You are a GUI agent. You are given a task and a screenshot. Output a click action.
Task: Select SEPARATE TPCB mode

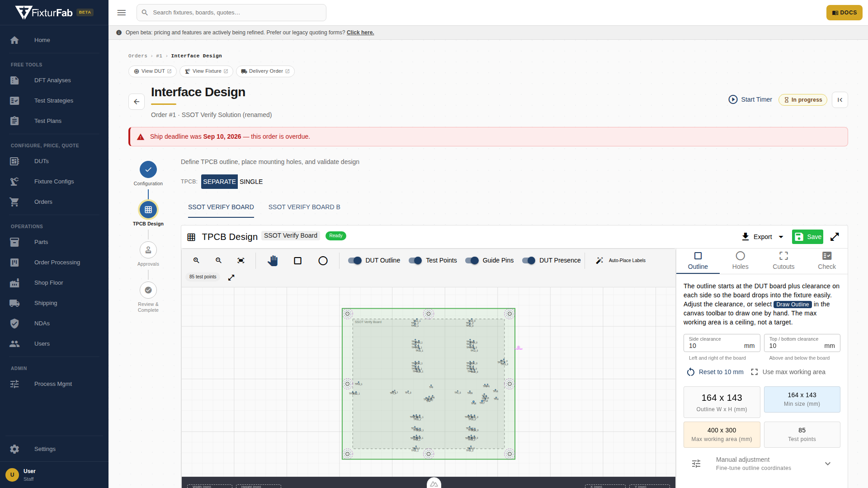coord(219,182)
